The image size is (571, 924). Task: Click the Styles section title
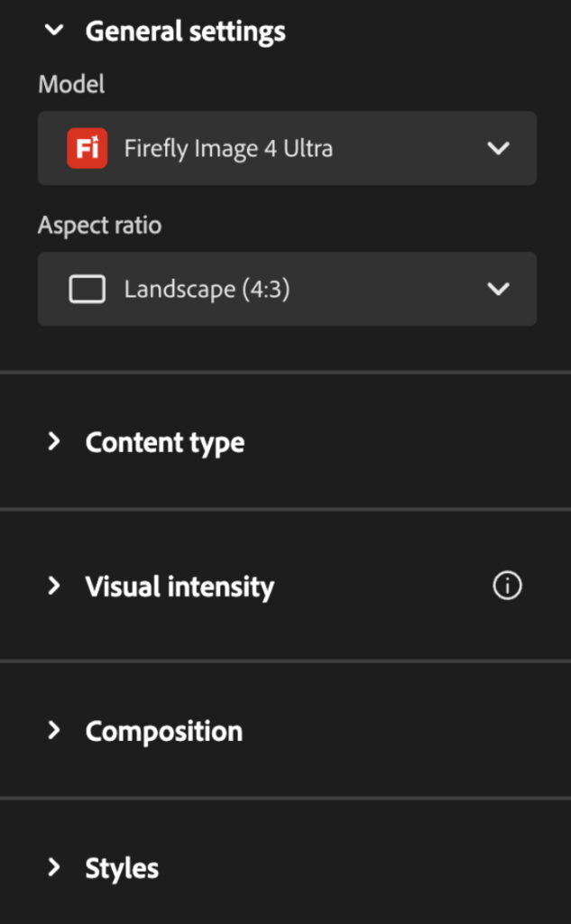click(x=122, y=868)
